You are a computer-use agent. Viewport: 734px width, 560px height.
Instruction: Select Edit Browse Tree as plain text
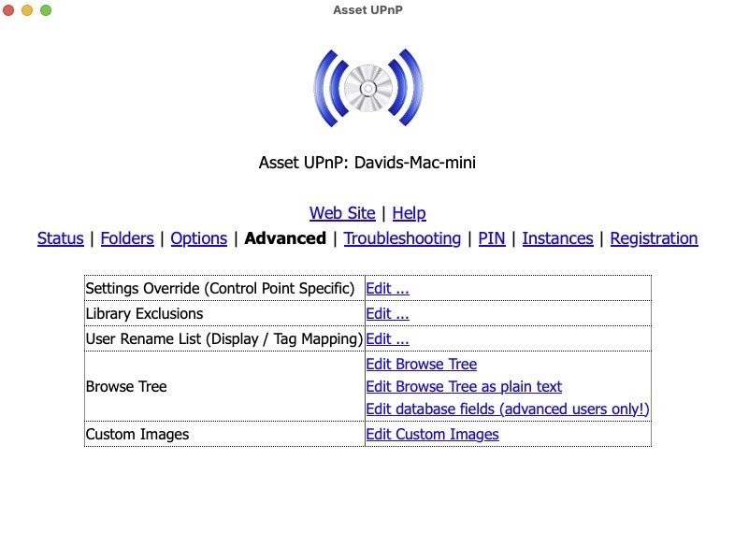pos(464,386)
